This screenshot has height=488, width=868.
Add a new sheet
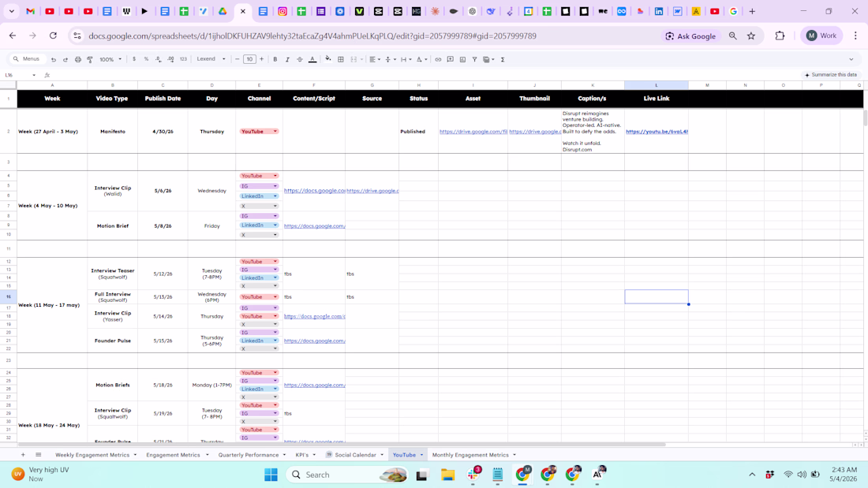[23, 455]
